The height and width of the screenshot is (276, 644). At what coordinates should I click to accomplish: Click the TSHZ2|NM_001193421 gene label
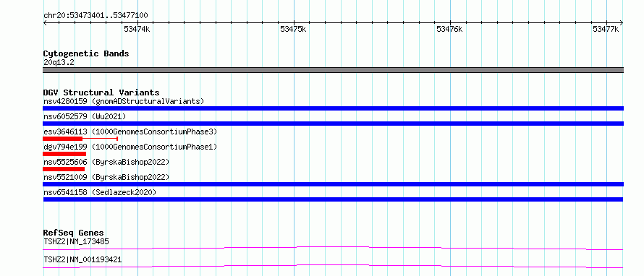(82, 259)
